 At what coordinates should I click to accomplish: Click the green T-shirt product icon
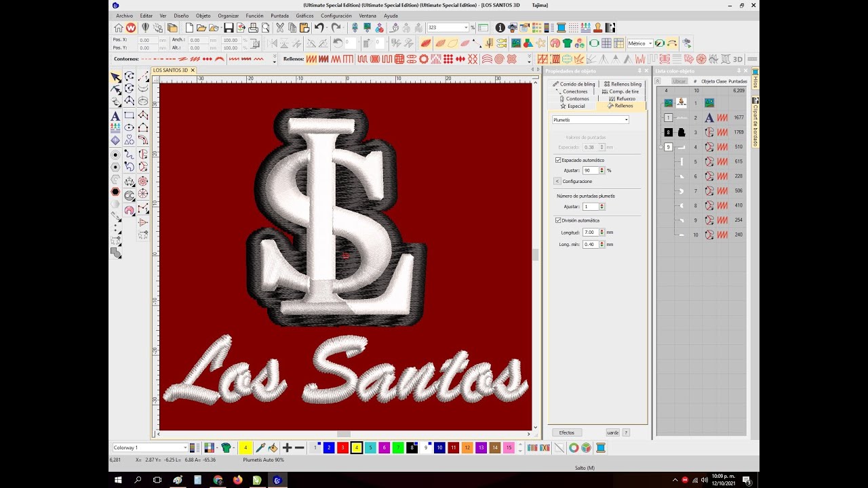pyautogui.click(x=226, y=448)
